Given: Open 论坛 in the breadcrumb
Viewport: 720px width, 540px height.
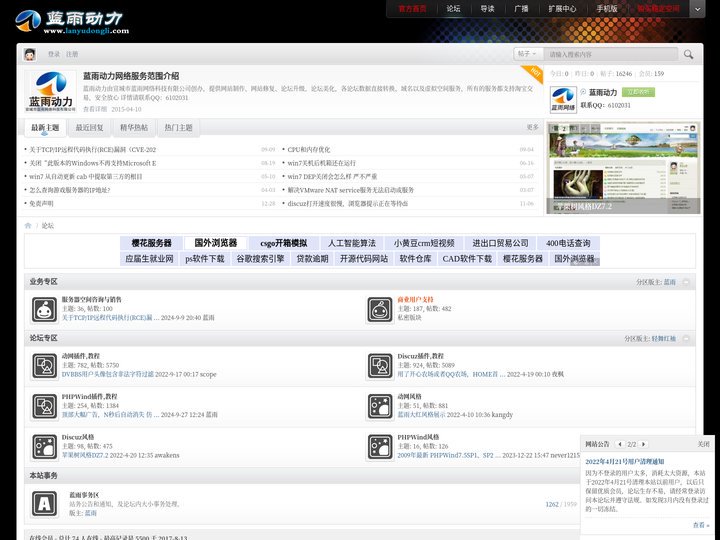Looking at the screenshot, I should pyautogui.click(x=48, y=225).
